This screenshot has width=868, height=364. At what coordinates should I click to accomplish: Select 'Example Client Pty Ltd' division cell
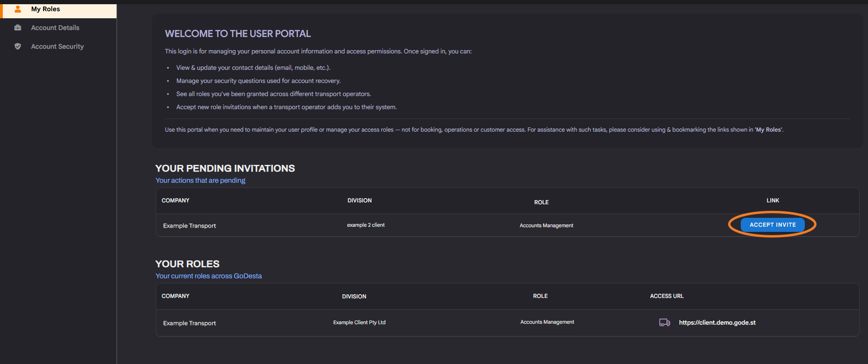(x=359, y=322)
